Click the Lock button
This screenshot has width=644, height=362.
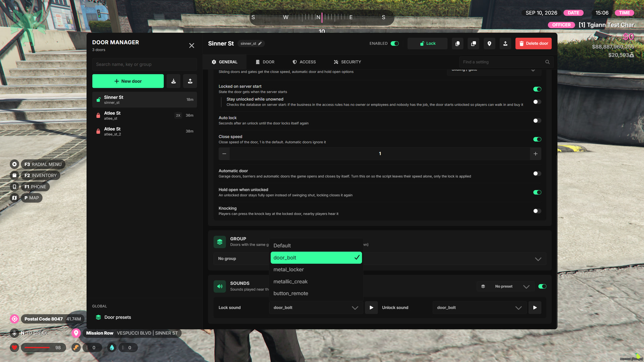[x=427, y=44]
